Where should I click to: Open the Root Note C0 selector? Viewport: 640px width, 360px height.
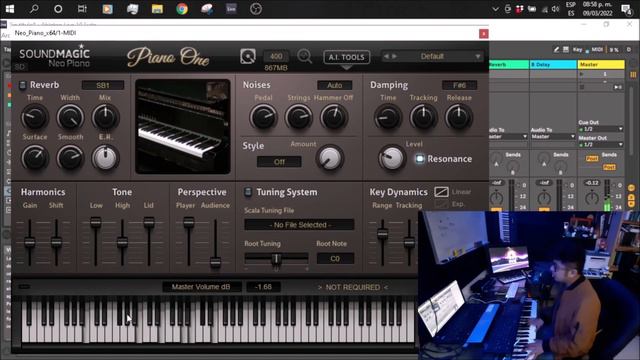[x=335, y=258]
